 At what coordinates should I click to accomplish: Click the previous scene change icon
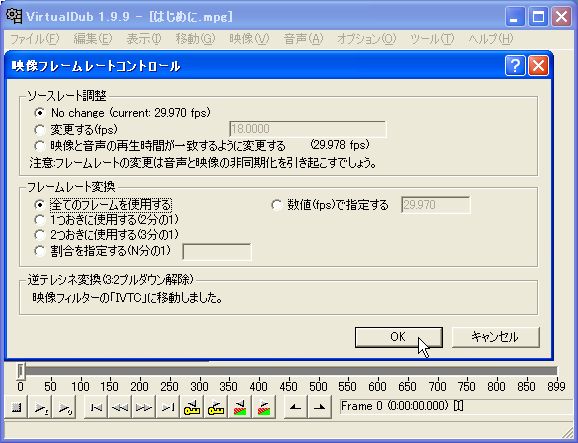click(x=240, y=407)
